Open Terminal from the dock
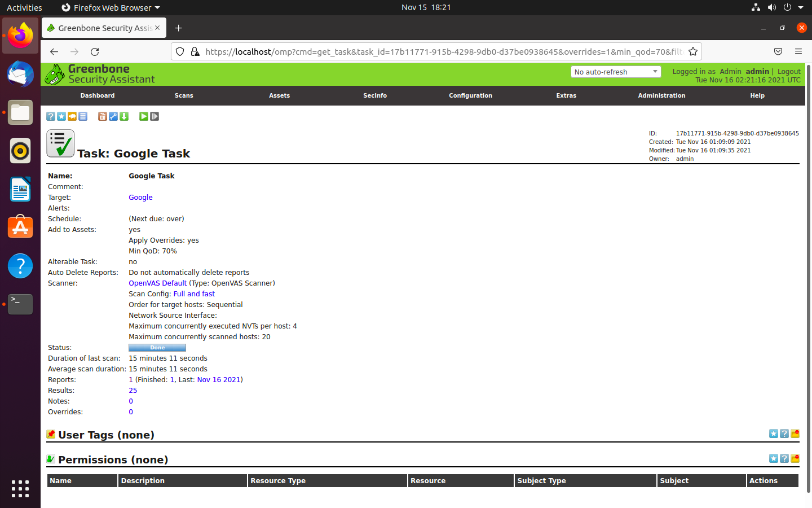 click(x=20, y=304)
